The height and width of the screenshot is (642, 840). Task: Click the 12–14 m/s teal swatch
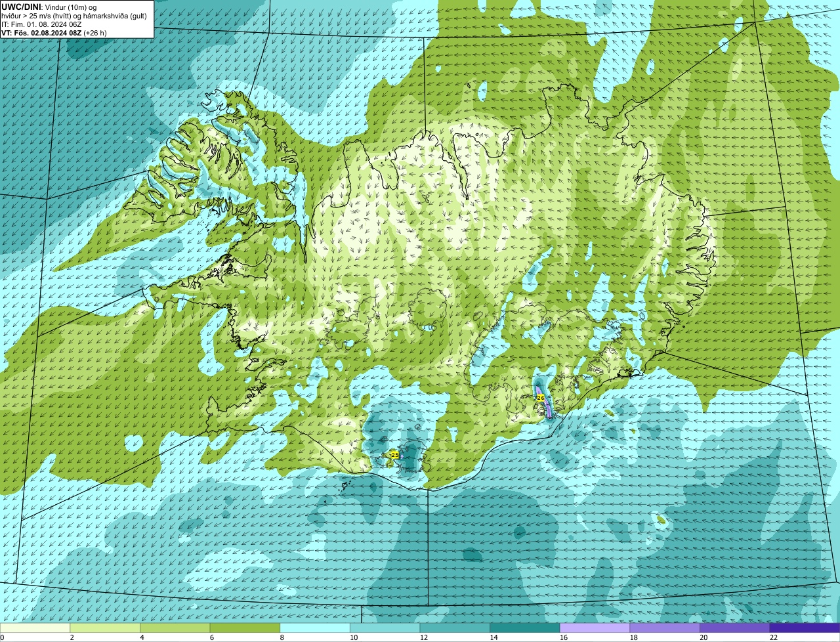(x=455, y=628)
